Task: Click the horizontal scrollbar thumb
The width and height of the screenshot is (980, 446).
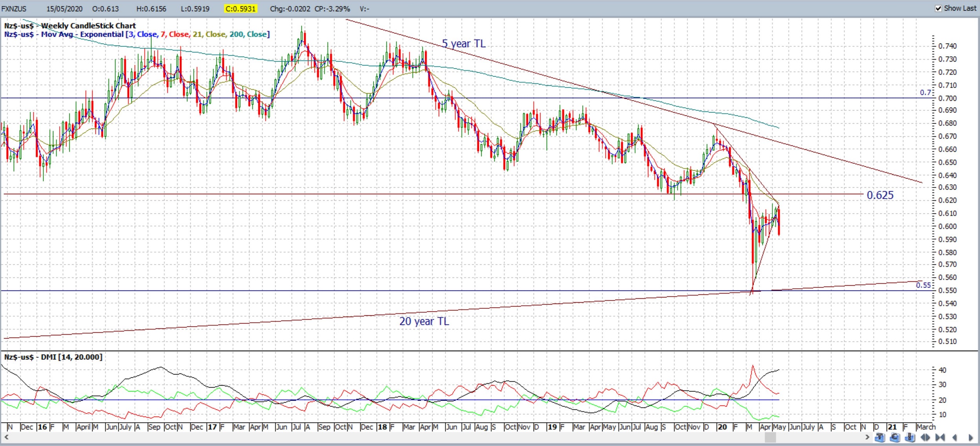Action: [x=770, y=437]
